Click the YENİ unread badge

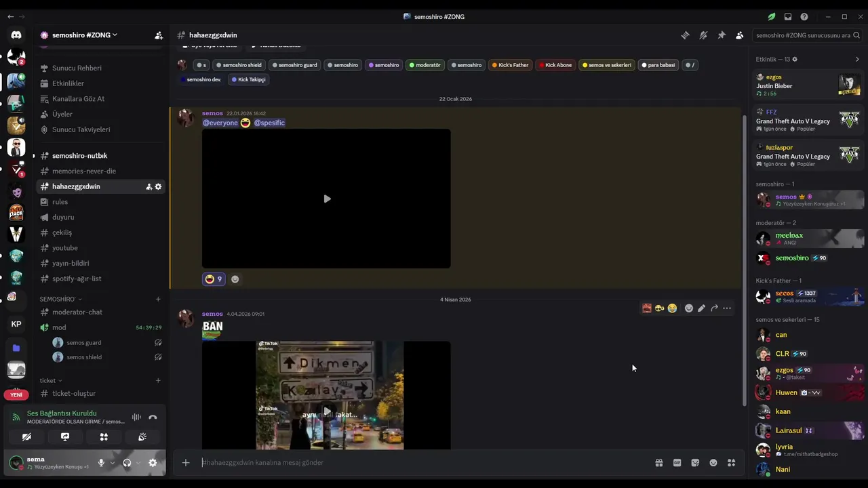click(x=16, y=394)
